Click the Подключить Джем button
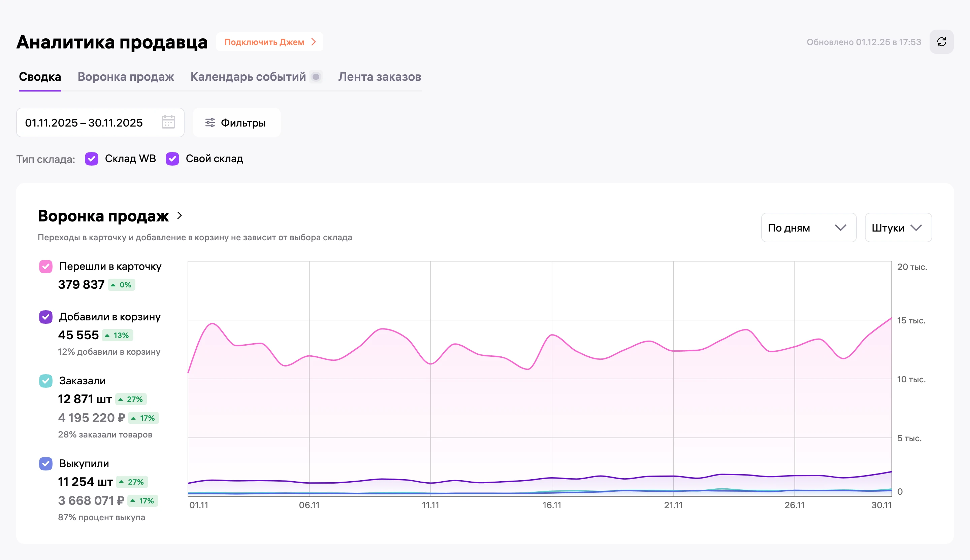 click(x=270, y=42)
